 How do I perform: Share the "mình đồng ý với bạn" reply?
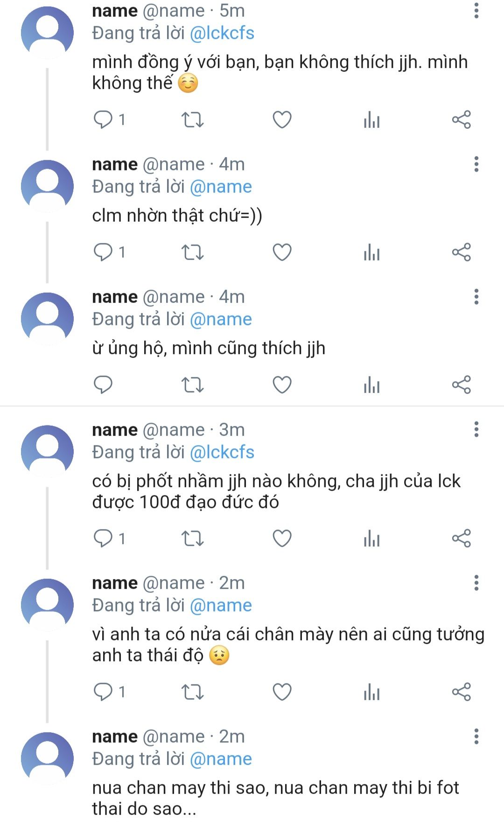click(461, 120)
